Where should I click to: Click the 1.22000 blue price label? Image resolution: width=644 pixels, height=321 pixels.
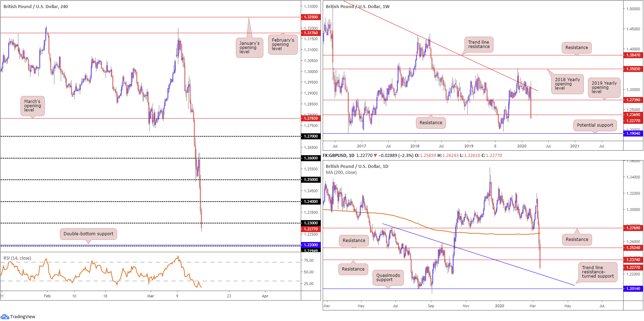pos(311,245)
